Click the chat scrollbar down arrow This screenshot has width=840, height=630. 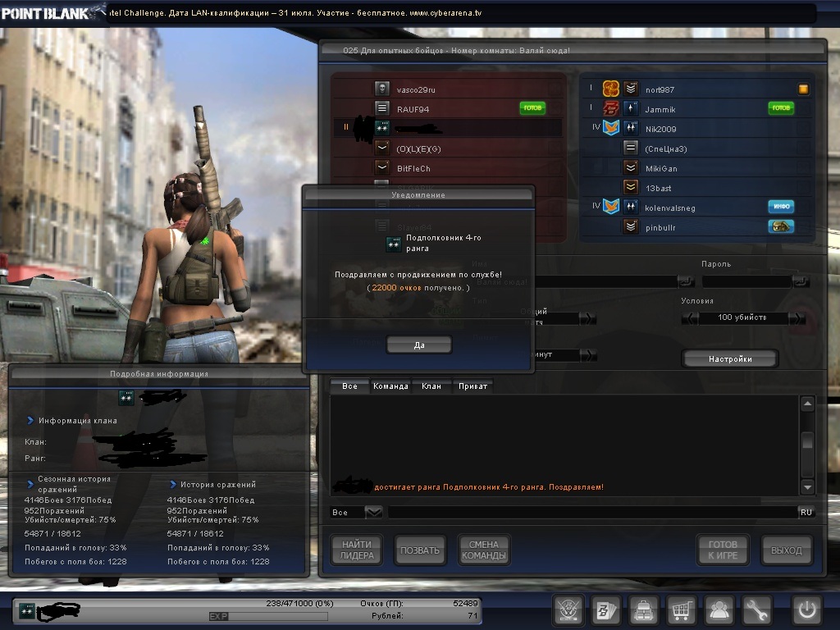coord(807,486)
